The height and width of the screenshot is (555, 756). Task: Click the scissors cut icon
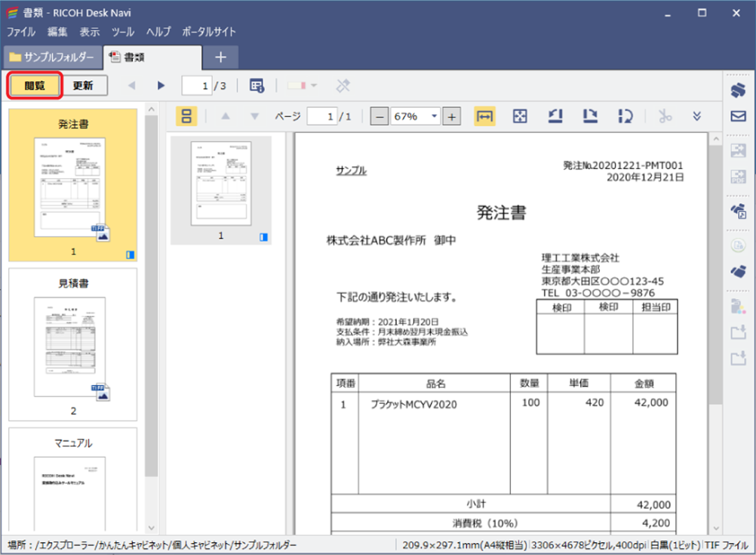point(665,116)
